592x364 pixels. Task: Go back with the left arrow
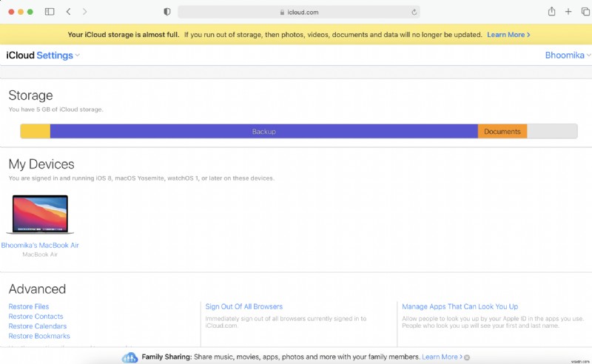pyautogui.click(x=68, y=12)
